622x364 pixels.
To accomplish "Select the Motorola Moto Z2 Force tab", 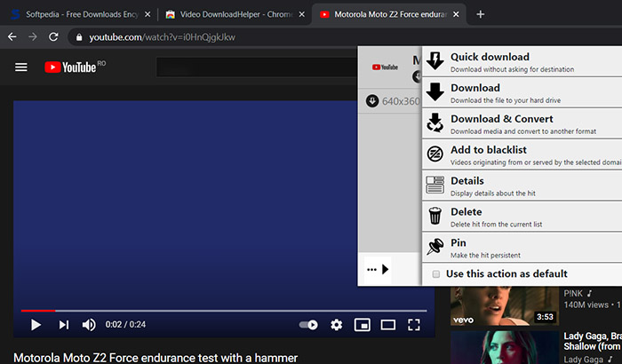I will (x=389, y=14).
